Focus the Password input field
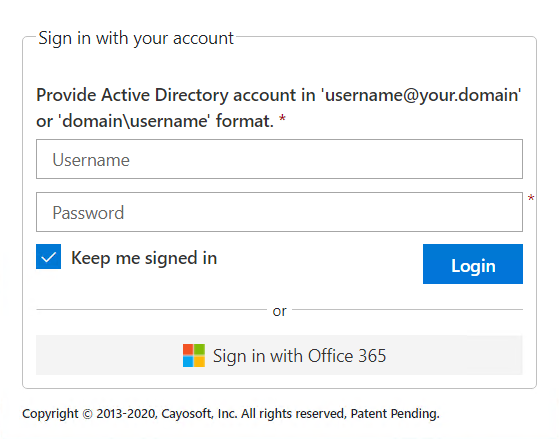Viewport: 559px width, 439px height. pyautogui.click(x=280, y=212)
